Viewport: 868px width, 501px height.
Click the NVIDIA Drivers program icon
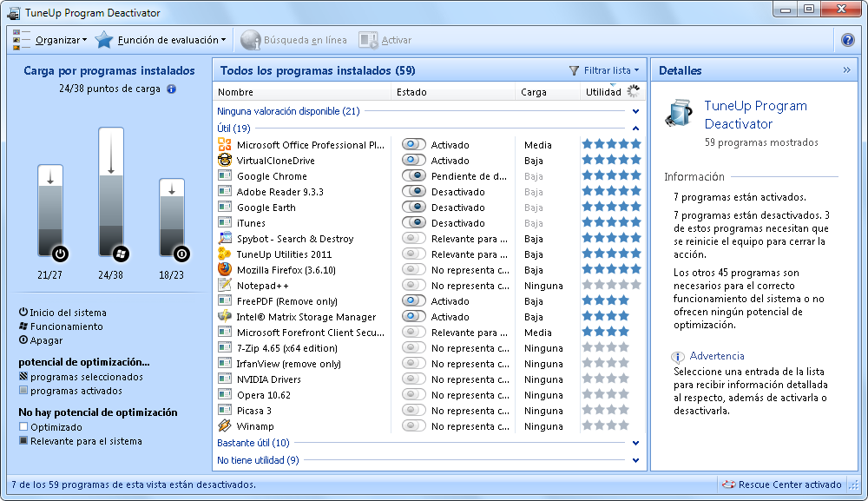coord(225,379)
